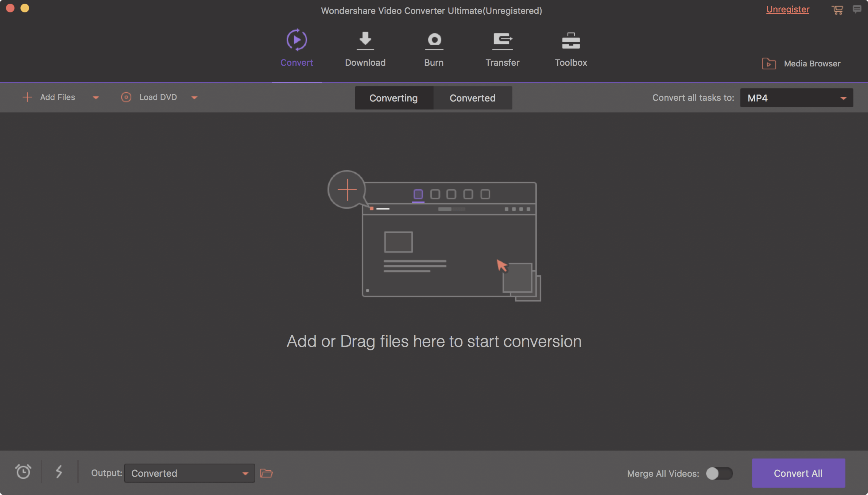Switch to the Converted tab

(x=472, y=98)
